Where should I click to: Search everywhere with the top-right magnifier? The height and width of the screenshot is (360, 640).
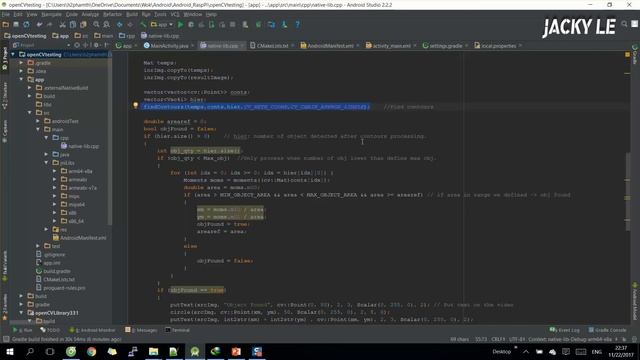point(624,24)
